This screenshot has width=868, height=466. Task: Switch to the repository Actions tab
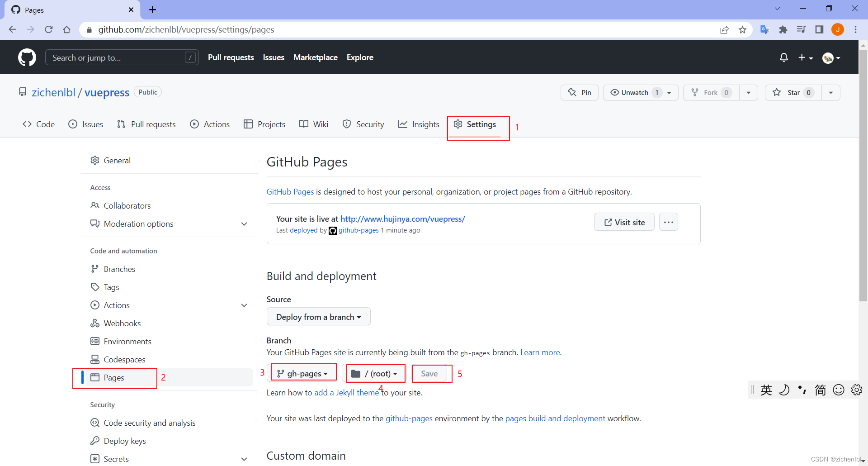click(x=210, y=124)
